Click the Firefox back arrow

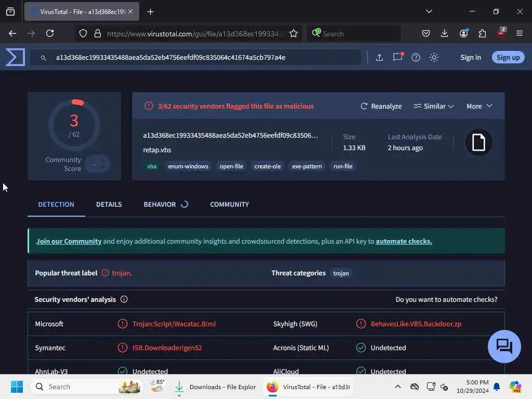coord(12,34)
